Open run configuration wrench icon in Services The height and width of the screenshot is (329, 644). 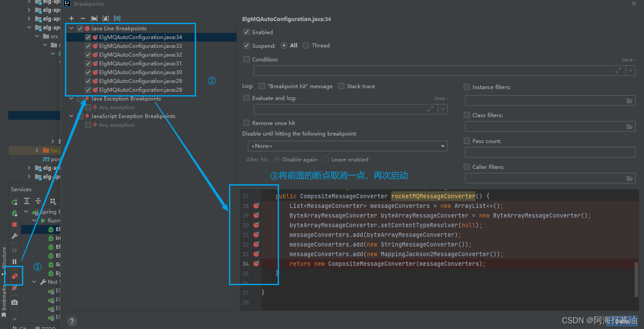[x=14, y=236]
